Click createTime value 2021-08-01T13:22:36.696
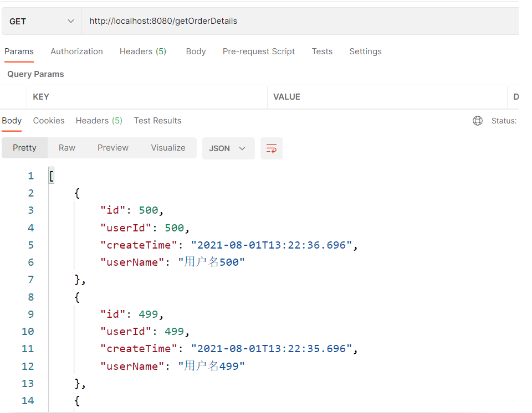Screen dimensions: 532x413 272,245
